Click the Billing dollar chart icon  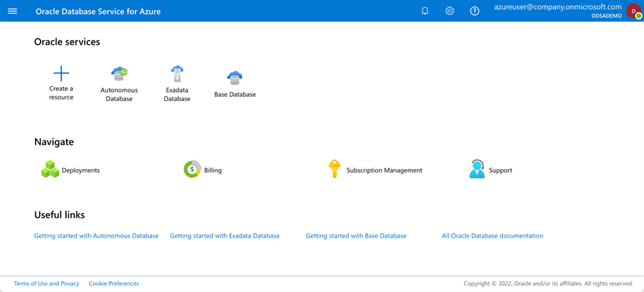[x=192, y=169]
